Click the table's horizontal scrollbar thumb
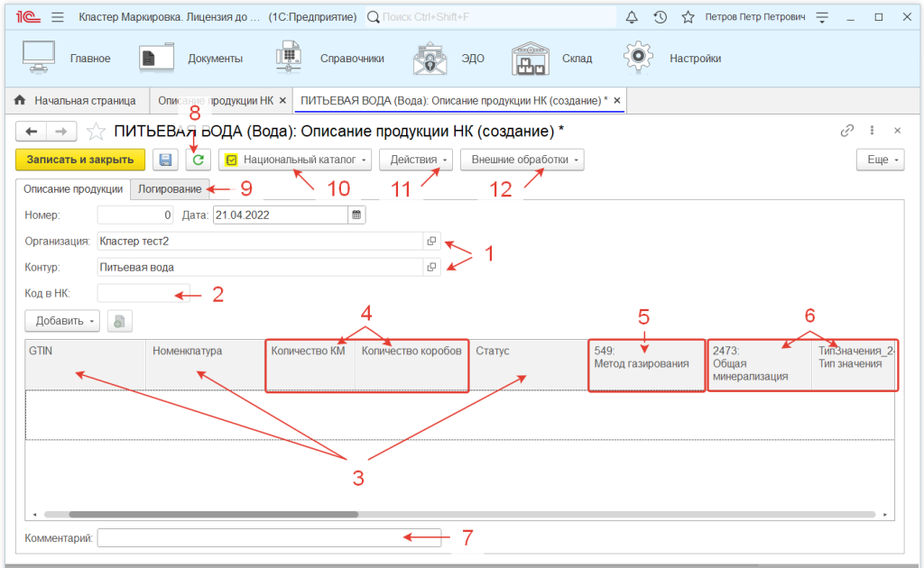The height and width of the screenshot is (568, 924). (x=213, y=515)
